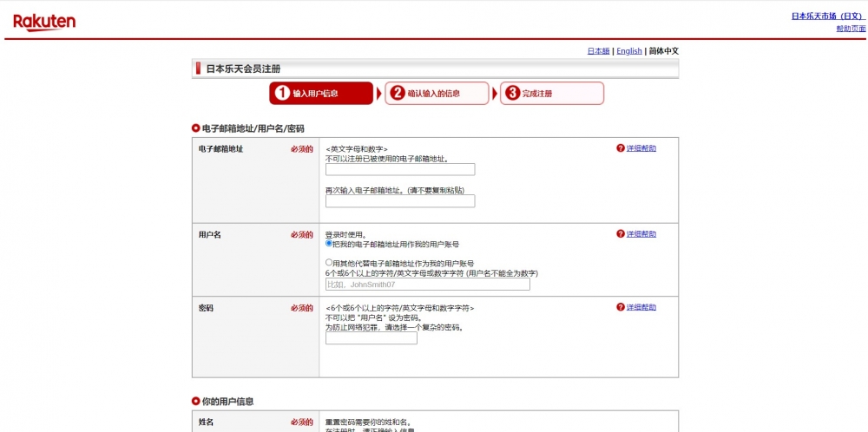This screenshot has height=432, width=868.
Task: Click the 确认输入的信息 step tab
Action: (x=437, y=93)
